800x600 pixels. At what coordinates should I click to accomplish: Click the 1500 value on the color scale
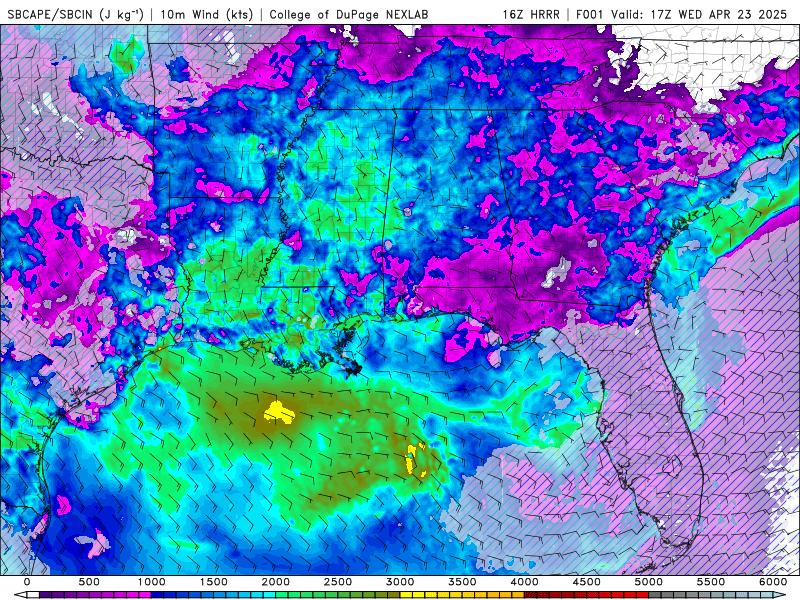coord(214,582)
